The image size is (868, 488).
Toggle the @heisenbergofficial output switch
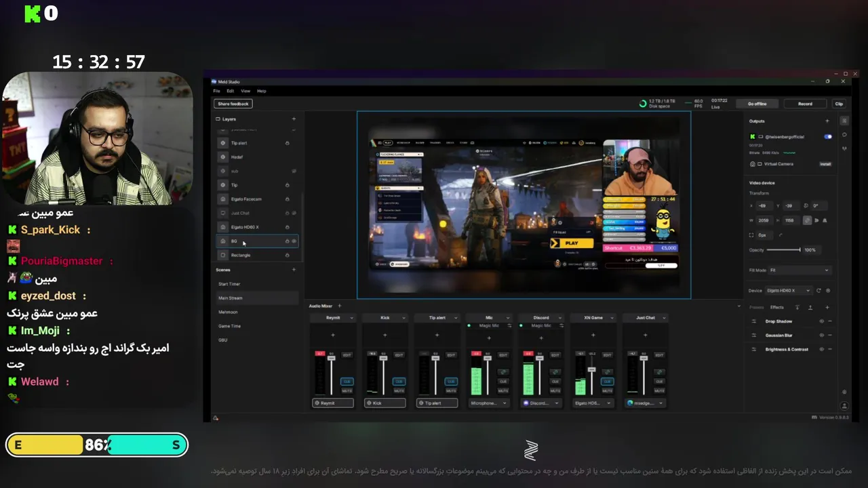click(x=828, y=136)
